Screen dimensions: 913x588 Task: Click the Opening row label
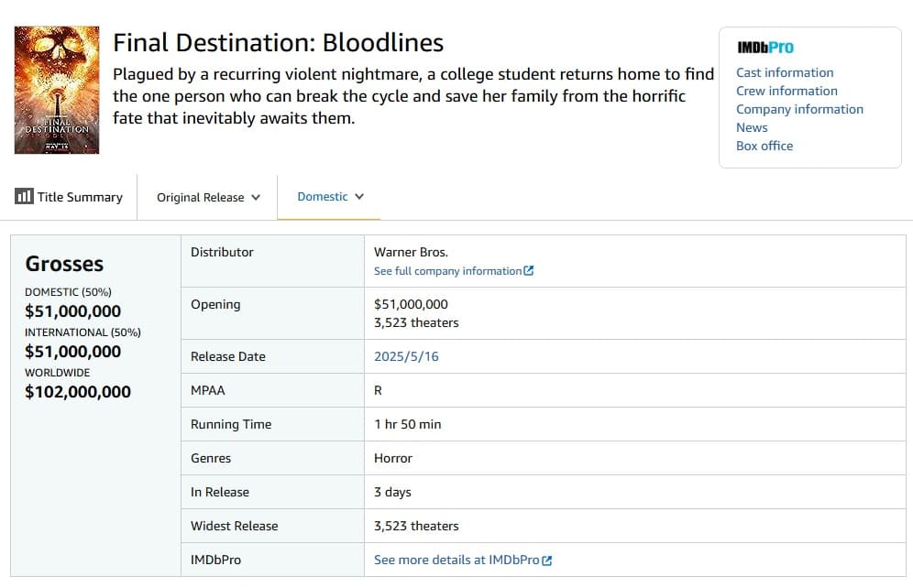[x=215, y=305]
